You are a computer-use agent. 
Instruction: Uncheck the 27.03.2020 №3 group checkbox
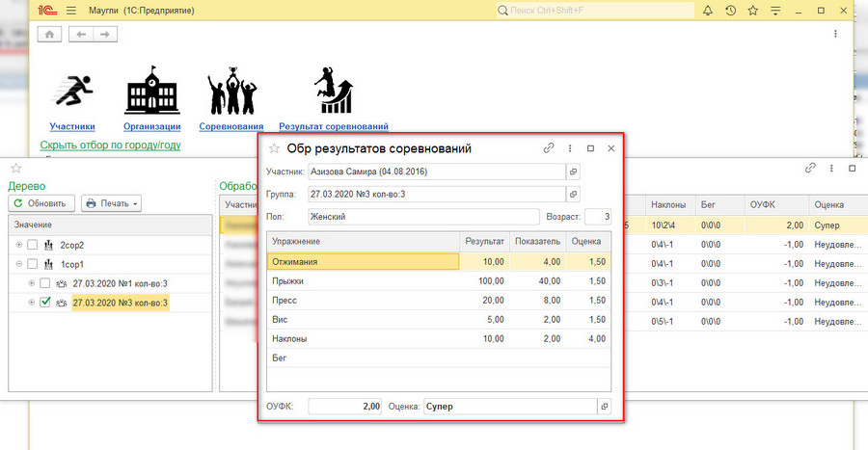click(x=45, y=303)
